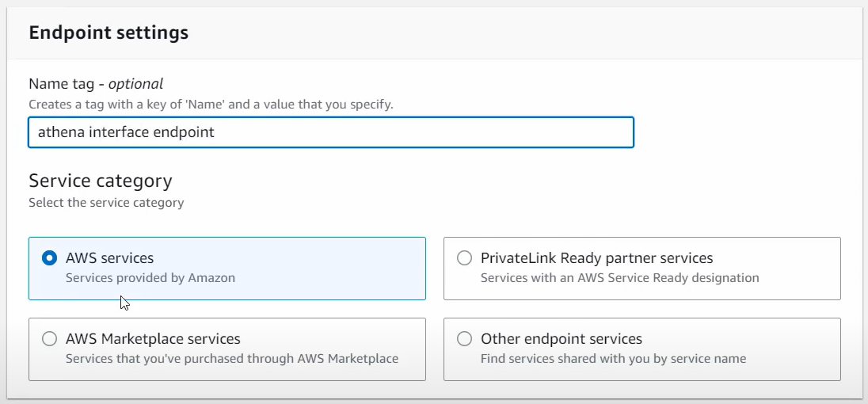Click the 'Creates a tag with a key' hint
This screenshot has height=404, width=868.
(x=210, y=104)
